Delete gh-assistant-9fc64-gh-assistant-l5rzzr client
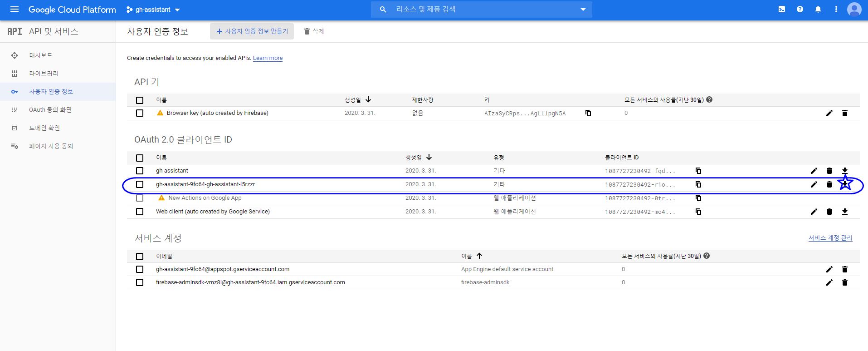This screenshot has height=351, width=868. click(x=829, y=184)
